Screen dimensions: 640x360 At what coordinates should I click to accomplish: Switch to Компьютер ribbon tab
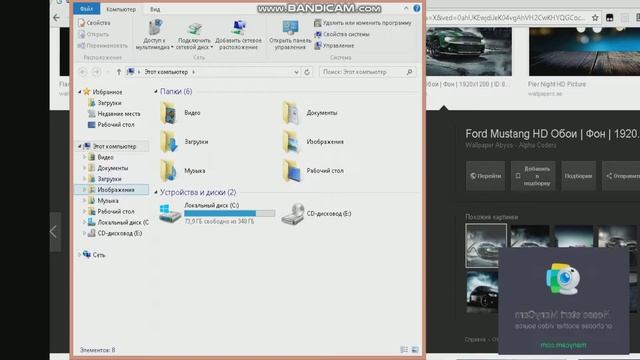(x=121, y=9)
